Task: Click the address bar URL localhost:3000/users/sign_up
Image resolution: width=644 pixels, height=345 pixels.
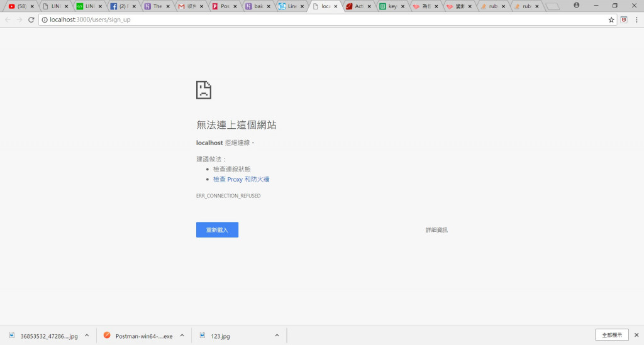Action: 91,19
